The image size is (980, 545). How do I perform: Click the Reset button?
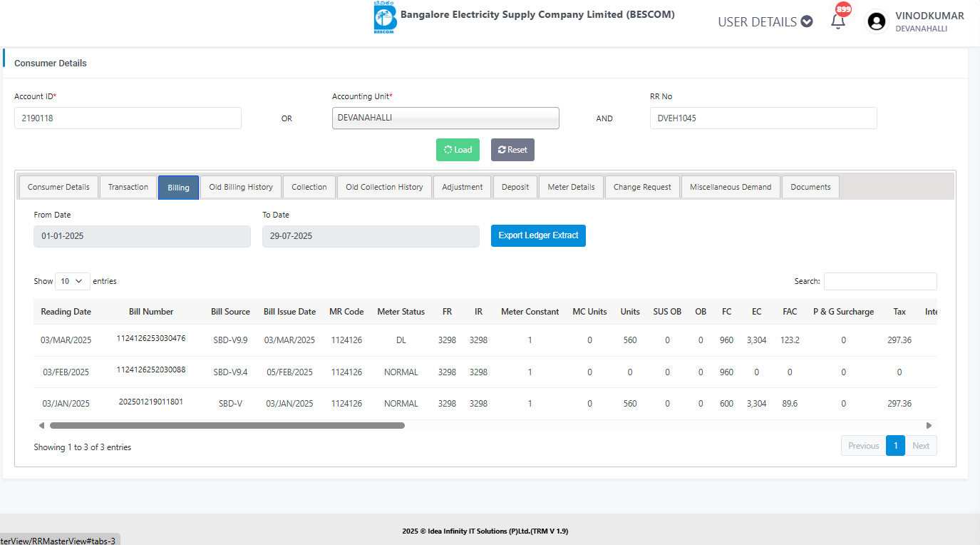[x=512, y=150]
